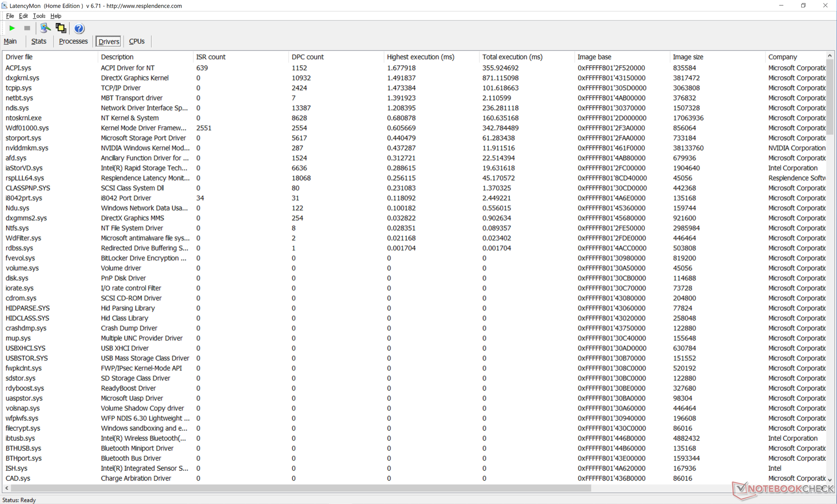Click the LatencyMon title bar app icon

[4, 6]
